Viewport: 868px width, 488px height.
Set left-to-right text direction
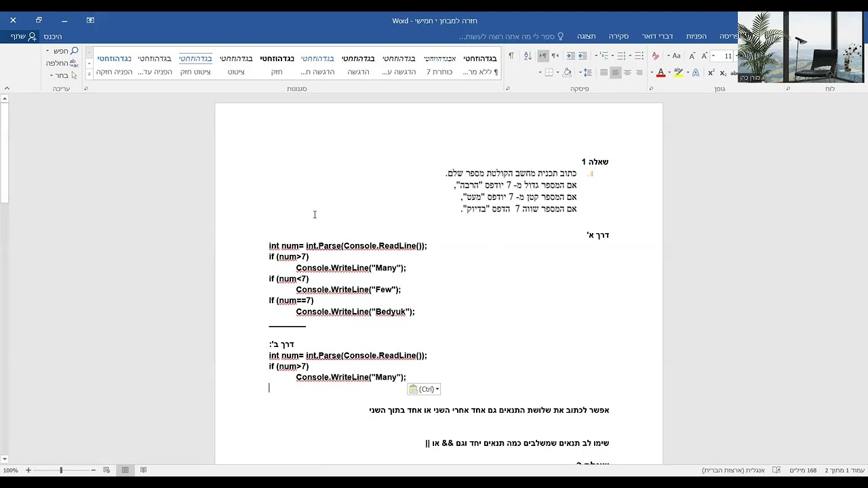(543, 56)
